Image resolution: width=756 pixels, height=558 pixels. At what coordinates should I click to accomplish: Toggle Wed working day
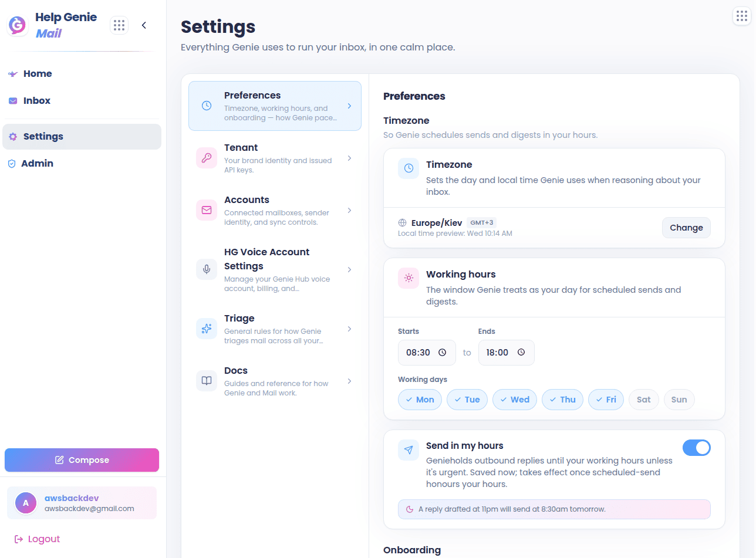515,400
